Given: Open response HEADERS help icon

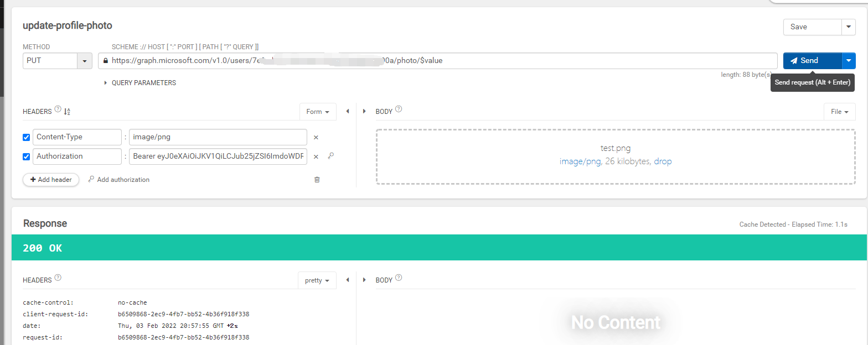Looking at the screenshot, I should [58, 278].
